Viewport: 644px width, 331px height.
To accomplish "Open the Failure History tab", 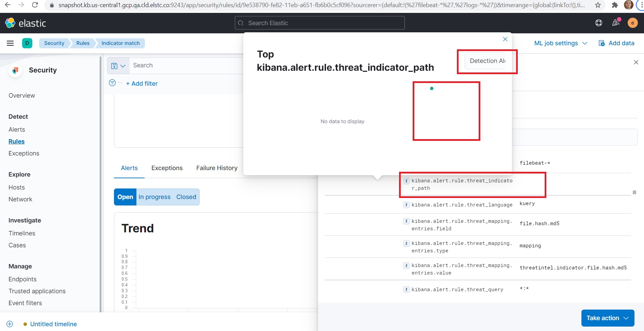I will (x=216, y=168).
